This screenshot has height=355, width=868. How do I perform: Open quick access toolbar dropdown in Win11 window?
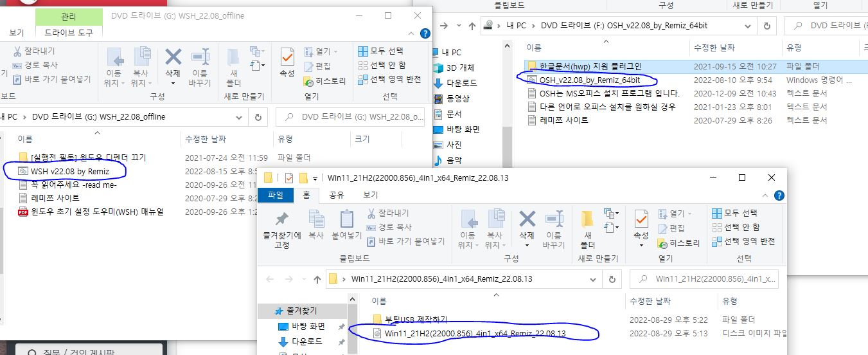(x=317, y=178)
